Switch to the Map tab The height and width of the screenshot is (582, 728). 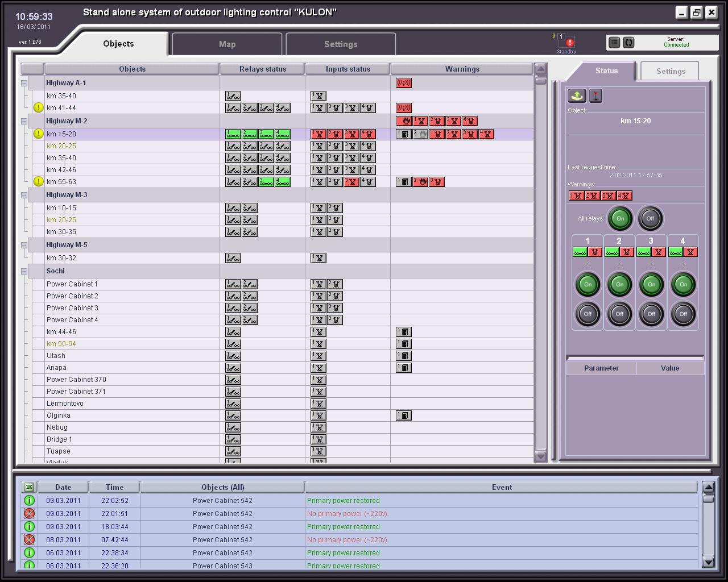coord(227,44)
